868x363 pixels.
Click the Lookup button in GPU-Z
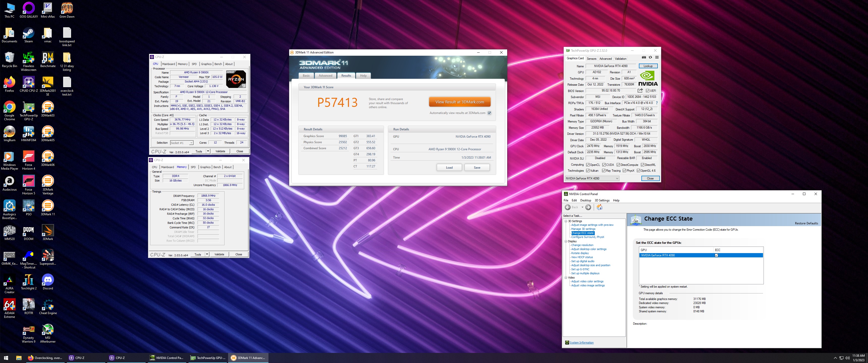coord(648,66)
